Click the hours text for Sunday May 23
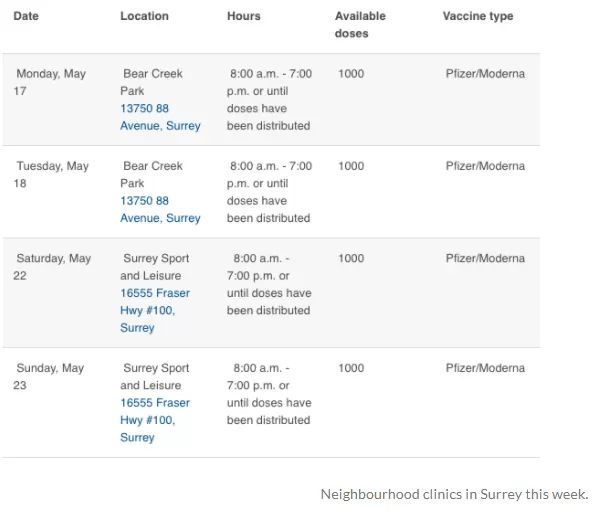The image size is (593, 513). tap(269, 394)
